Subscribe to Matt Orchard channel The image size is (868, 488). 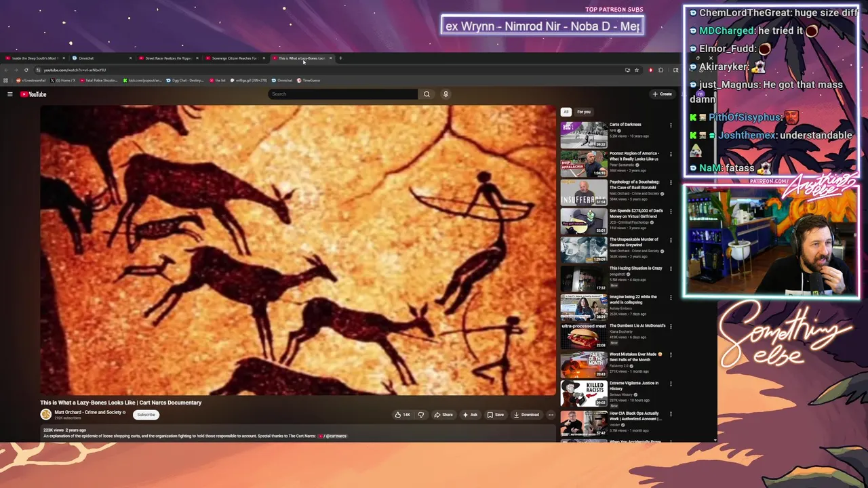[146, 415]
